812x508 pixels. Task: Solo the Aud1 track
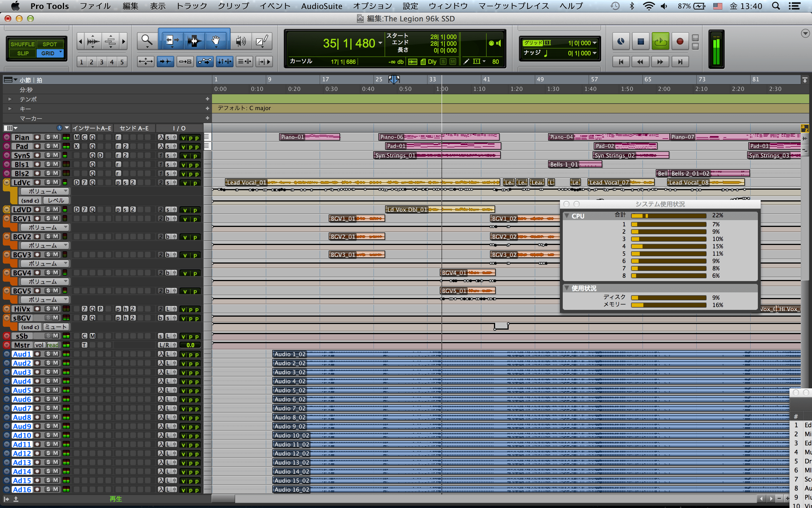[x=48, y=354]
